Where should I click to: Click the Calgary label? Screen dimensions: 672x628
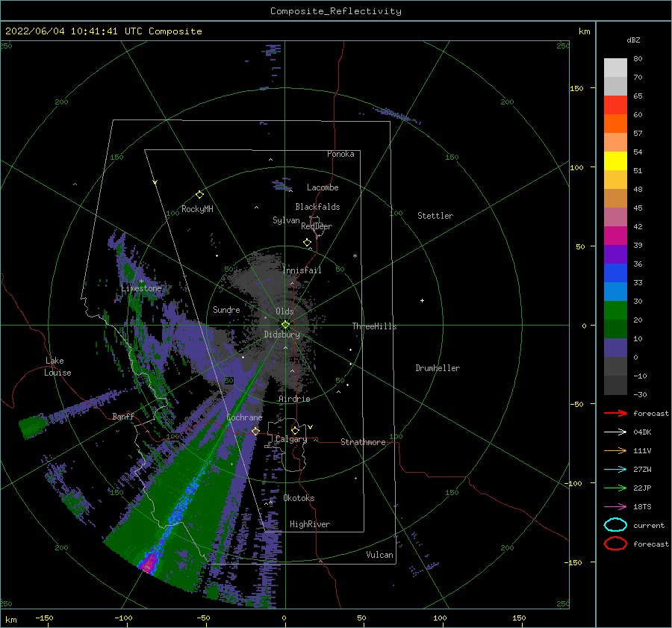tap(291, 439)
